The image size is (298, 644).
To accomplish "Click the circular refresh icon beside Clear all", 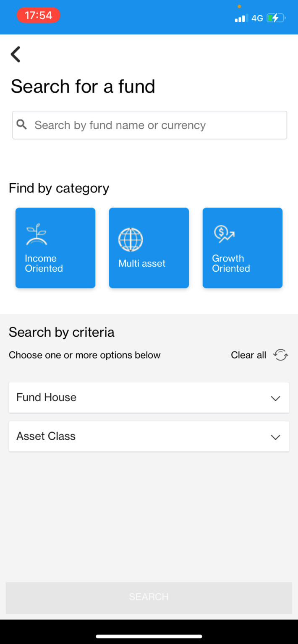I will coord(280,355).
